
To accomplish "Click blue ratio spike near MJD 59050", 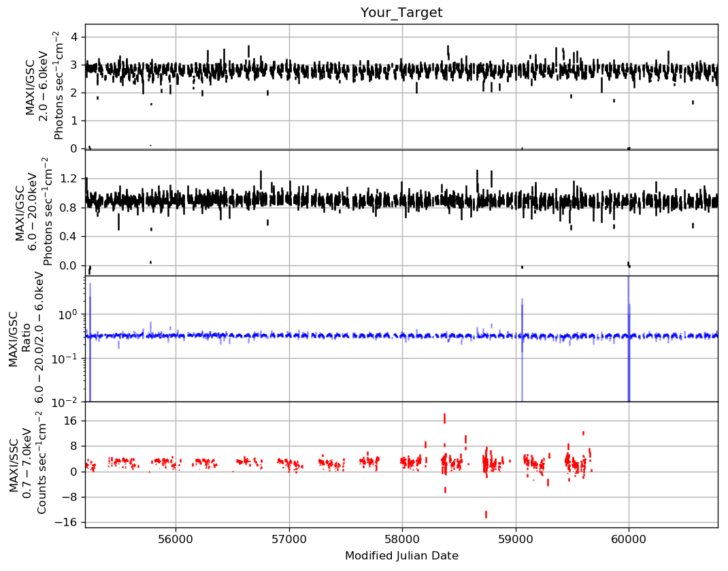I will (x=523, y=350).
